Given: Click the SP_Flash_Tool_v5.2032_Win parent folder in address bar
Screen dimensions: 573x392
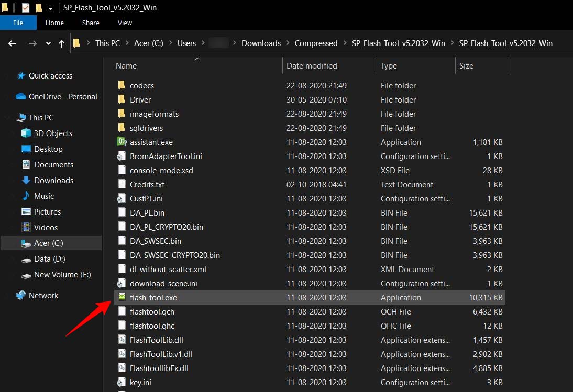Looking at the screenshot, I should pyautogui.click(x=398, y=43).
